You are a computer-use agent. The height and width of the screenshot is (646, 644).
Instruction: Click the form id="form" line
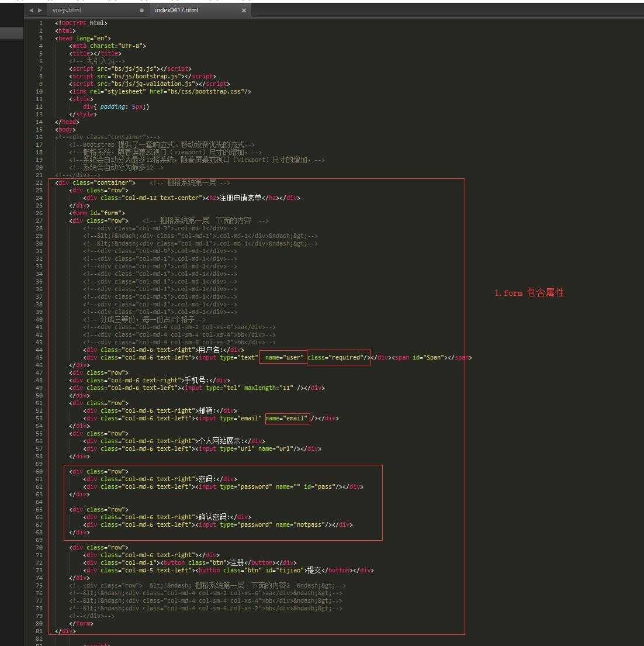click(97, 213)
